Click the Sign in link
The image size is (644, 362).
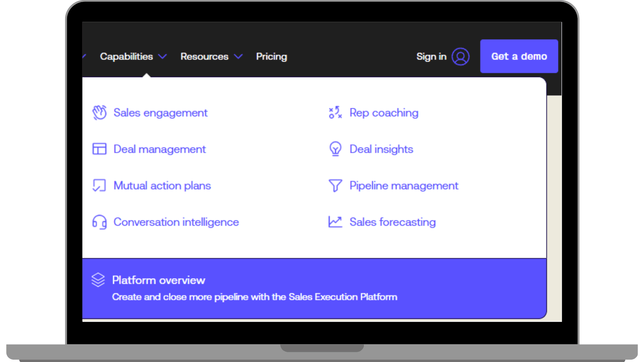[431, 57]
